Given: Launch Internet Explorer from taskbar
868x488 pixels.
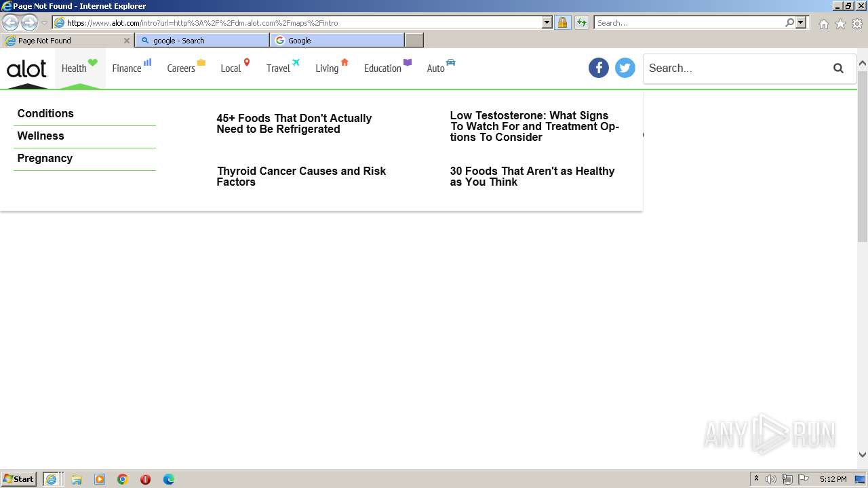Looking at the screenshot, I should coord(52,479).
